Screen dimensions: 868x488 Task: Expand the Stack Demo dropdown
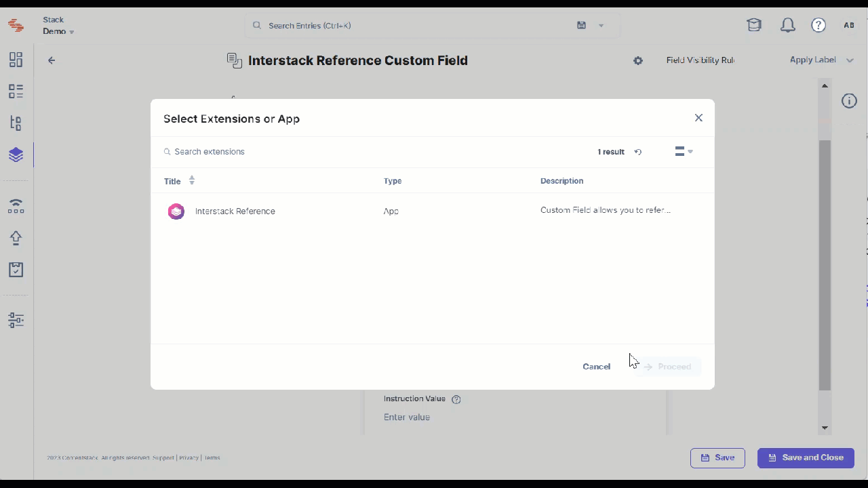coord(58,26)
